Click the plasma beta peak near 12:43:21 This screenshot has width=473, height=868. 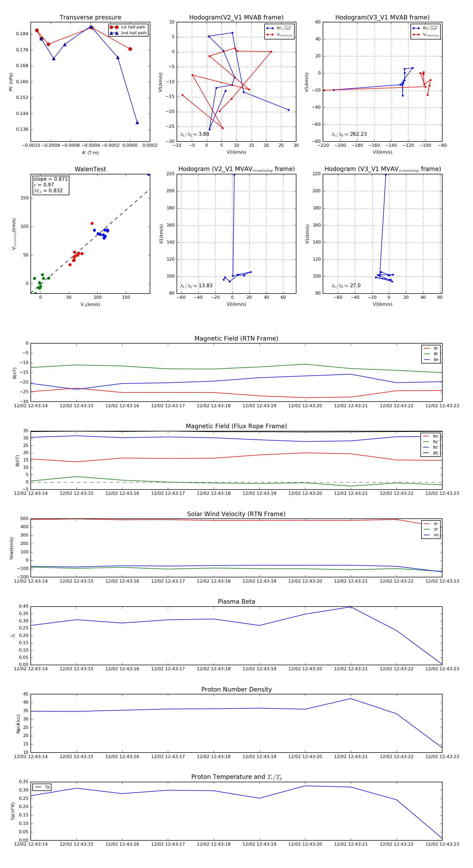click(x=351, y=607)
